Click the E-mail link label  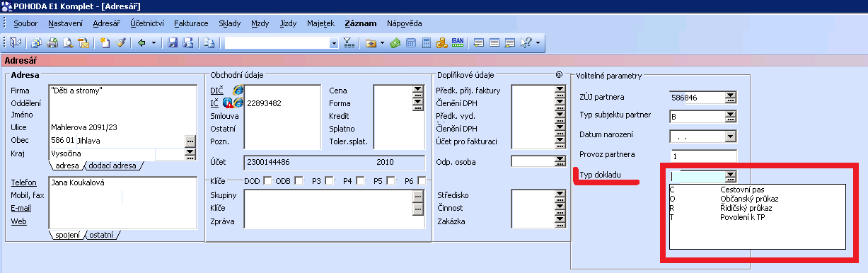point(21,208)
